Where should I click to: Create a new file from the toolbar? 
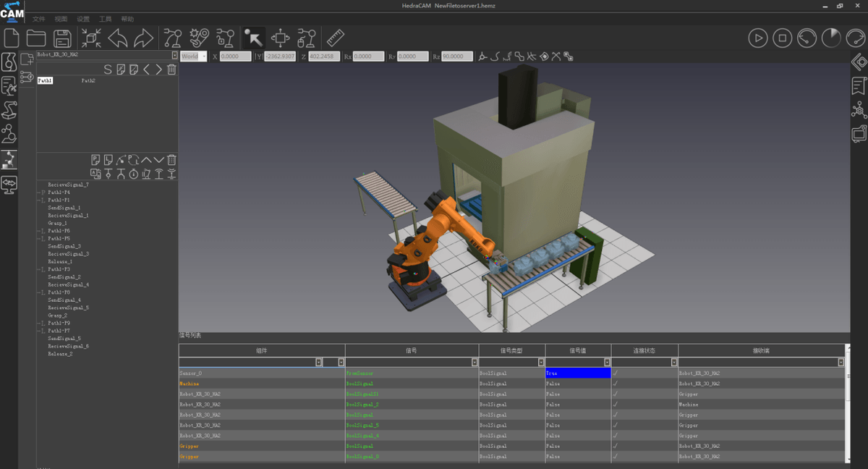click(x=12, y=38)
